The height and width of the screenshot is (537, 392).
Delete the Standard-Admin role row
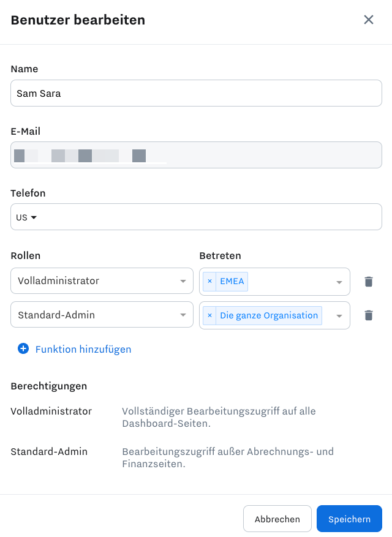coord(369,315)
